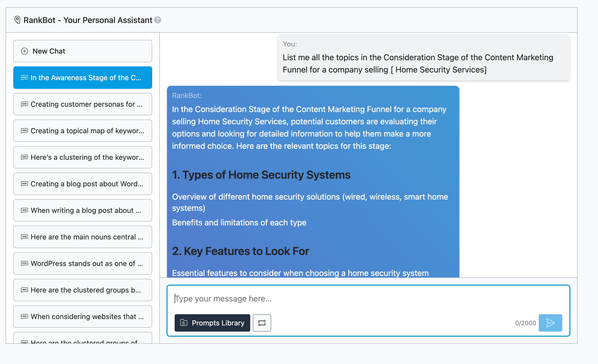
Task: Focus the 'Type your message here' field
Action: coord(368,299)
